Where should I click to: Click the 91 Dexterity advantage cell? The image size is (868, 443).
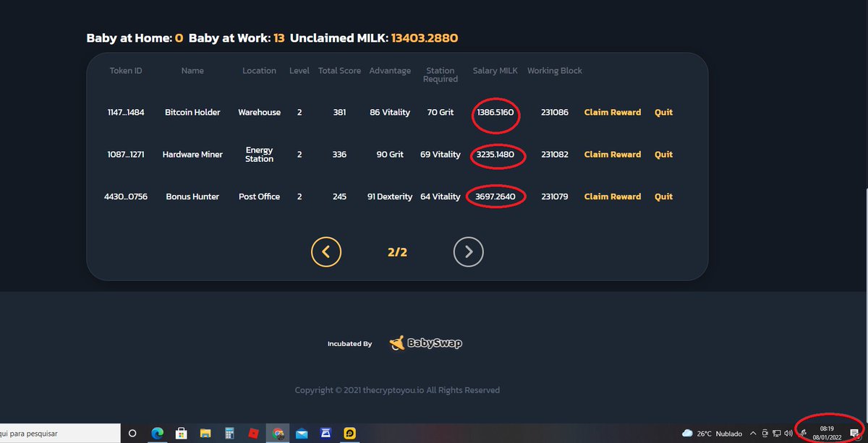(390, 196)
